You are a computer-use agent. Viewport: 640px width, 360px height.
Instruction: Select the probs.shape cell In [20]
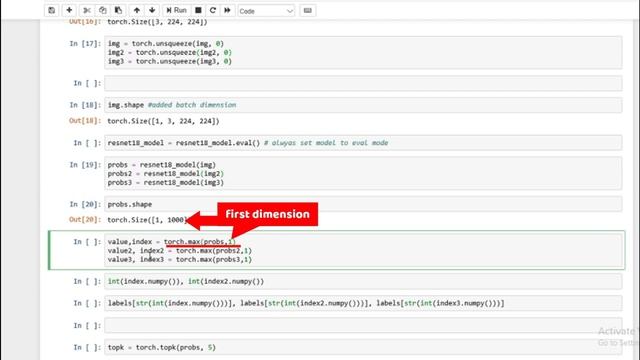point(363,204)
